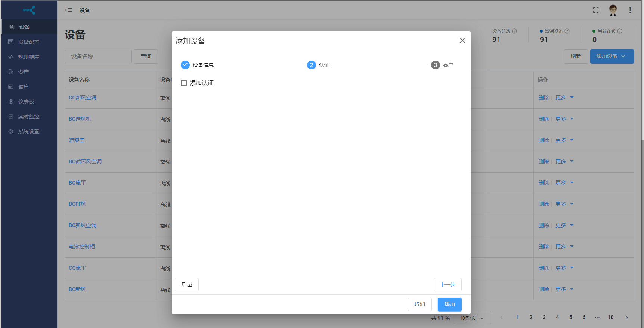Click the 设备总数 help icon
This screenshot has width=644, height=328.
(x=514, y=31)
